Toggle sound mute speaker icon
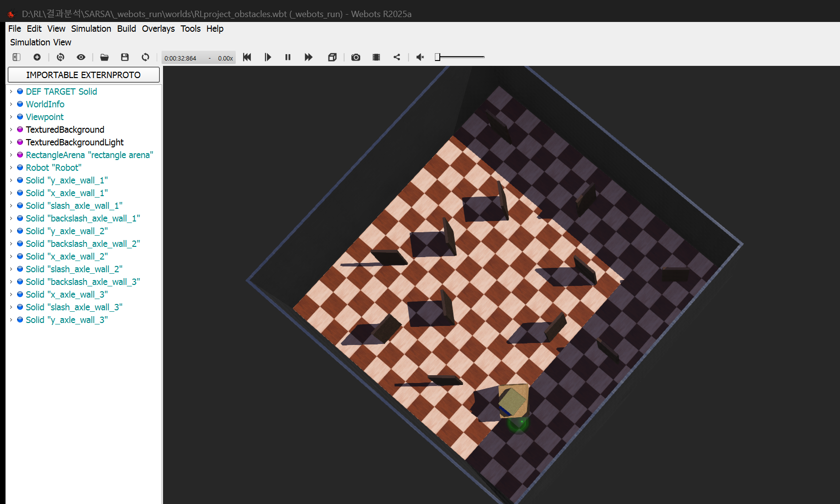 point(420,57)
